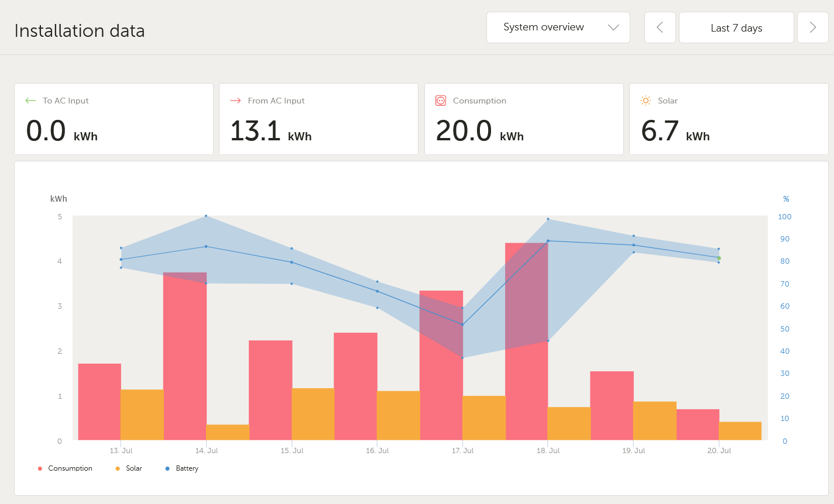This screenshot has width=834, height=504.
Task: Click the red Consumption legend dot
Action: click(40, 468)
